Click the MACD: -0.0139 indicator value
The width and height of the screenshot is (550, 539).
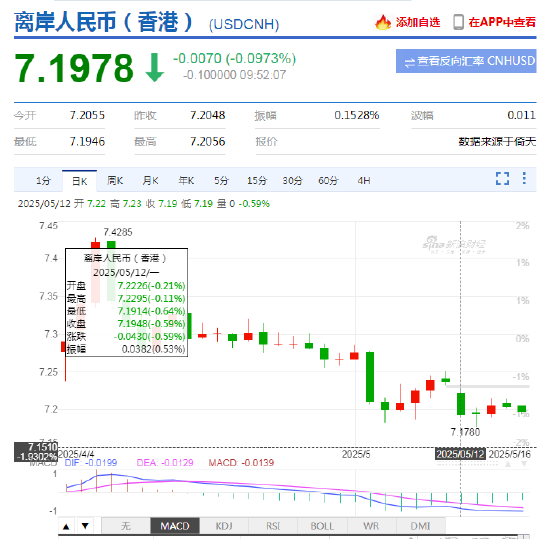click(241, 463)
